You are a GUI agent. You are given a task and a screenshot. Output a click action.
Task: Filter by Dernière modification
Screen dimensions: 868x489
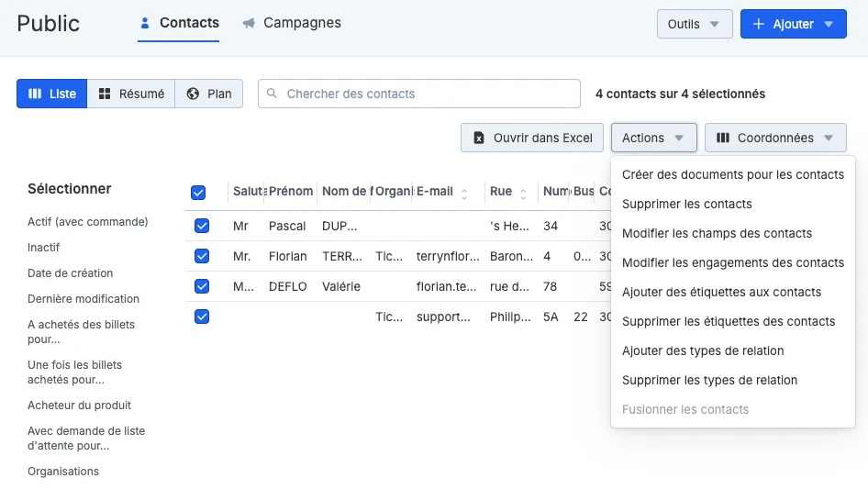[83, 298]
